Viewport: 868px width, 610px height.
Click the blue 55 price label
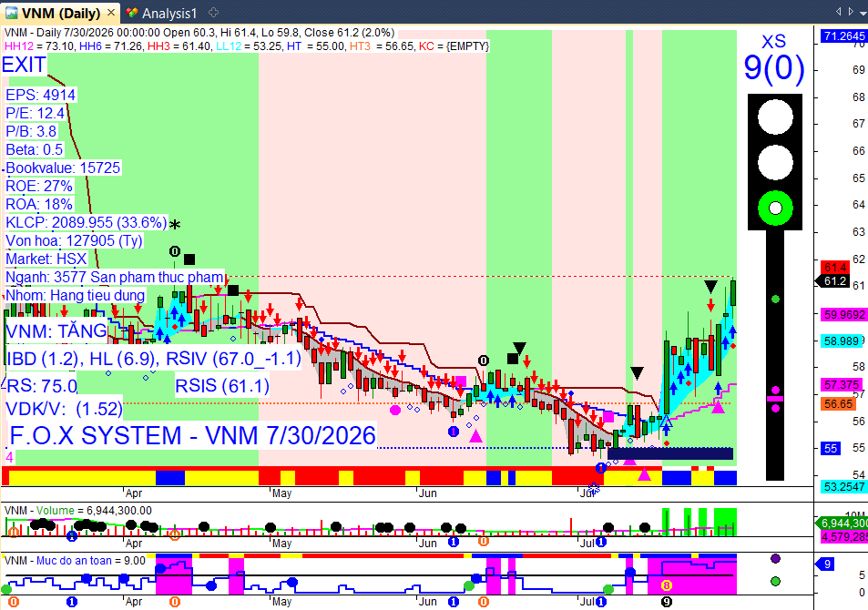click(x=831, y=448)
